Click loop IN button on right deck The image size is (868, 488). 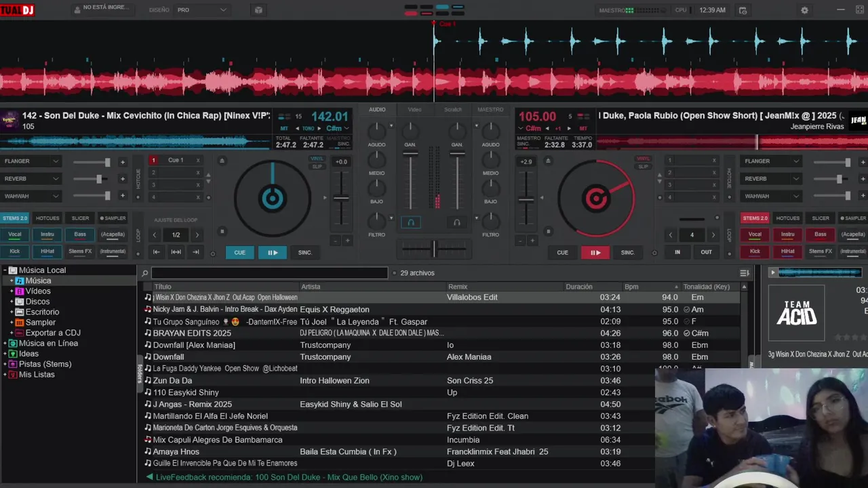(x=677, y=252)
